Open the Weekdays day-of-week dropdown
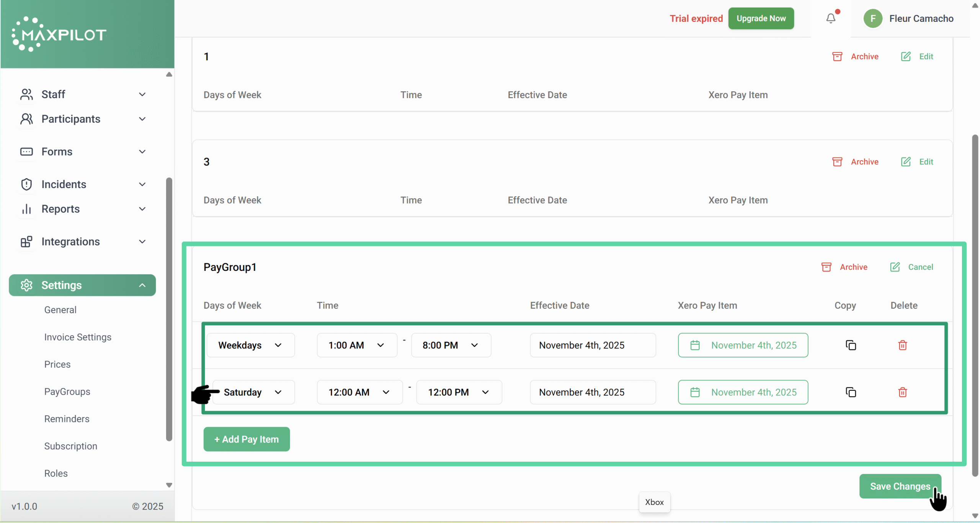The image size is (980, 523). pos(250,345)
